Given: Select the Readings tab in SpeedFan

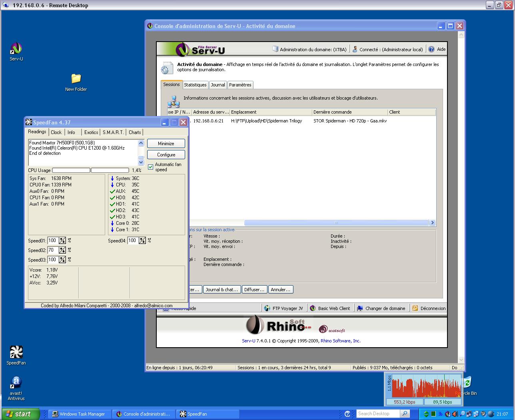Looking at the screenshot, I should (x=37, y=132).
